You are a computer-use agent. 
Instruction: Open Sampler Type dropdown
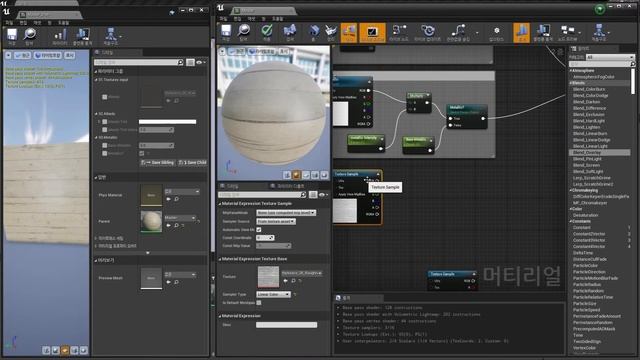point(273,294)
